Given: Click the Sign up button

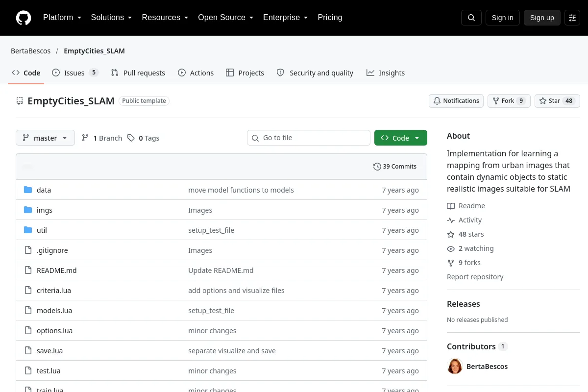Looking at the screenshot, I should tap(542, 18).
